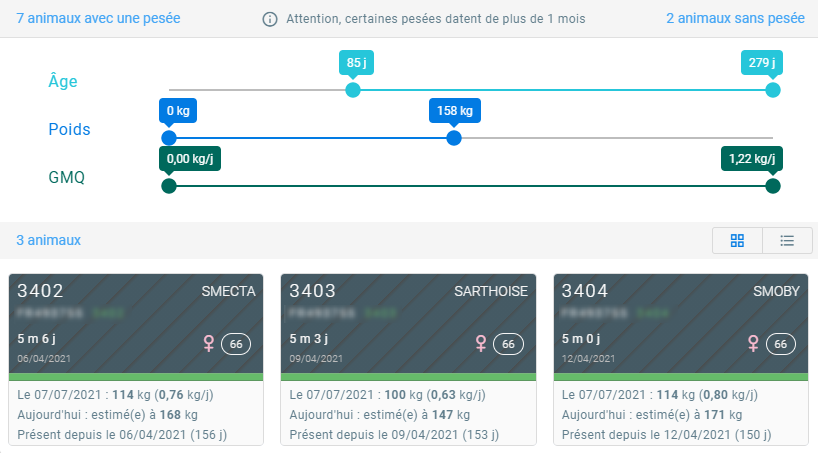Click age '5 m 3 j' on card 3403
Screen dimensions: 818x453
coord(309,339)
